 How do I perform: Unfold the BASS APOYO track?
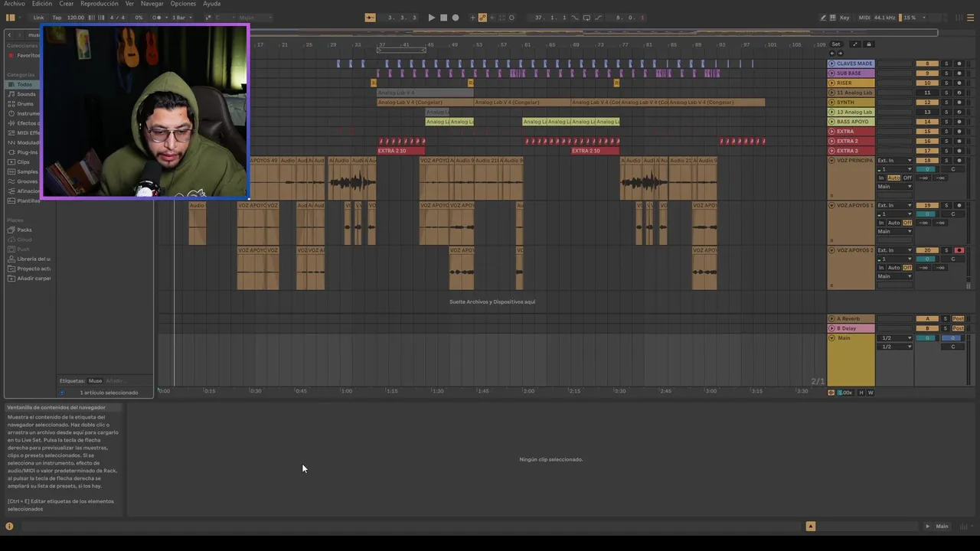click(x=832, y=122)
